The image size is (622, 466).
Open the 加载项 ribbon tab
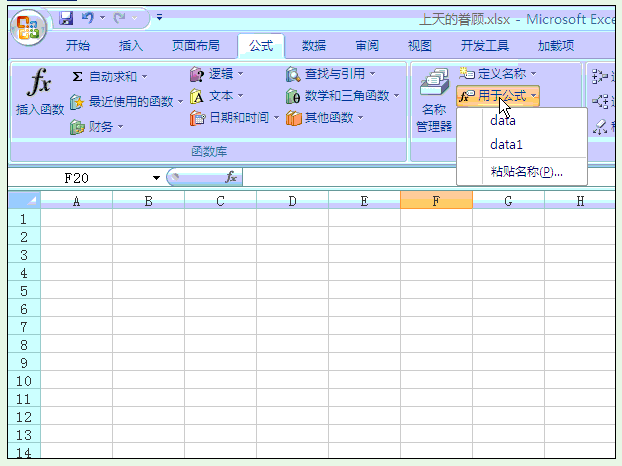[556, 46]
